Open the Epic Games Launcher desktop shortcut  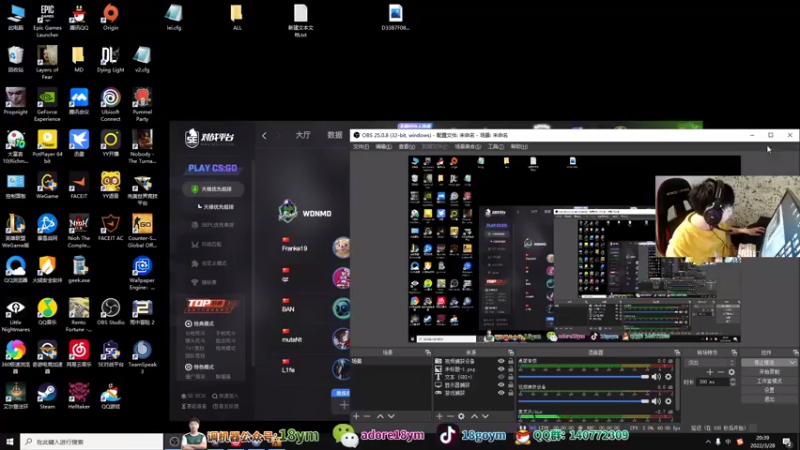pyautogui.click(x=47, y=20)
